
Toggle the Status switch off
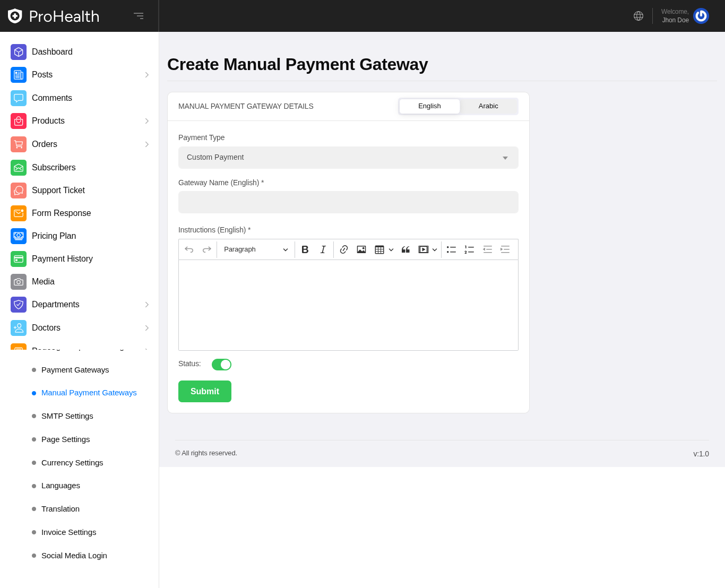click(221, 365)
